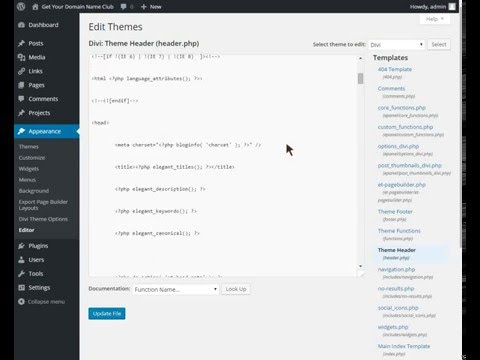Open the Select theme to edit dropdown
480x360 pixels.
click(x=396, y=45)
